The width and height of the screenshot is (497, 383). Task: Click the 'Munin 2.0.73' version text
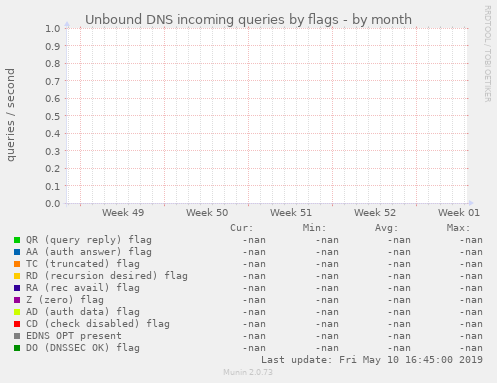(x=248, y=372)
